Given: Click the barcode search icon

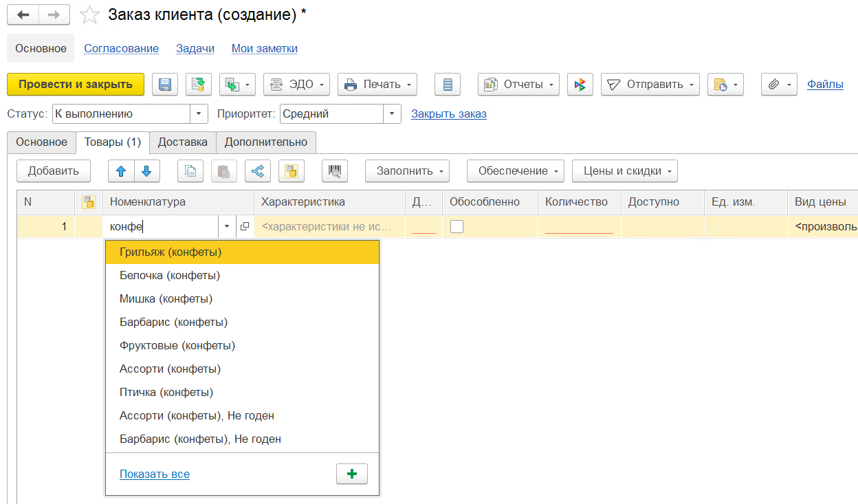Looking at the screenshot, I should [x=335, y=171].
